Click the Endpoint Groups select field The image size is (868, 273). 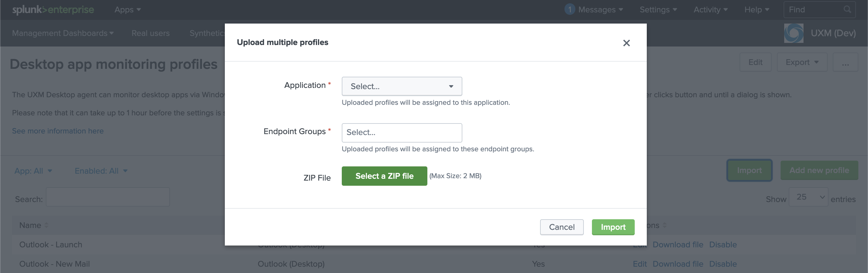click(x=402, y=133)
